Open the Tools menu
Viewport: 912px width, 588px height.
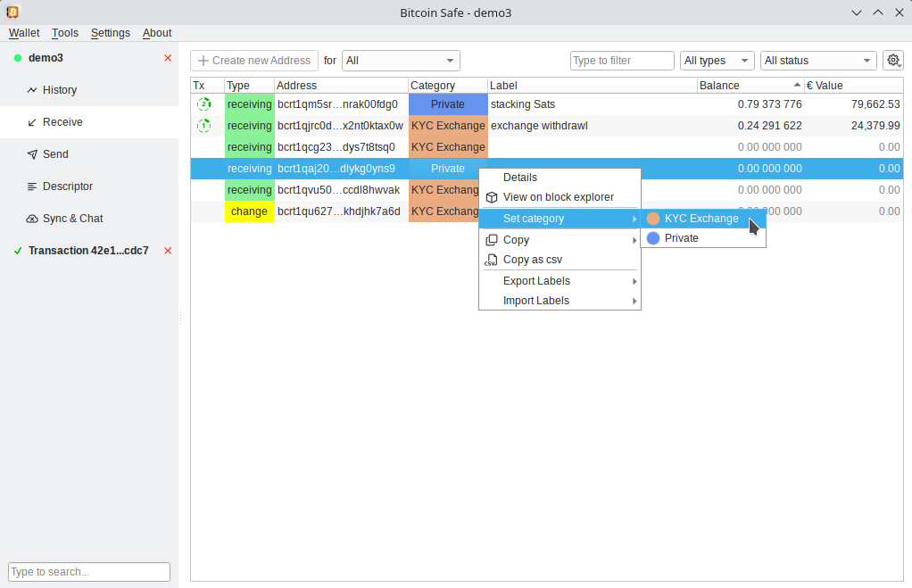pyautogui.click(x=65, y=33)
